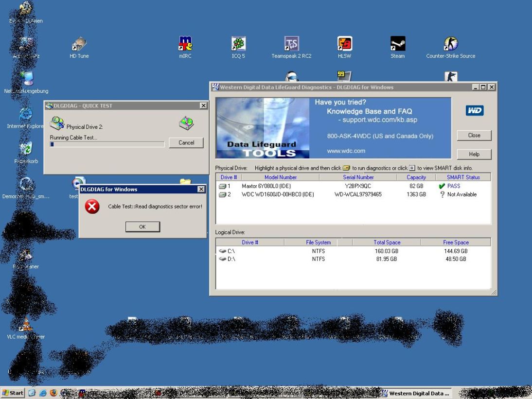This screenshot has width=532, height=399.
Task: Click the C:\ logical drive icon
Action: click(x=223, y=251)
